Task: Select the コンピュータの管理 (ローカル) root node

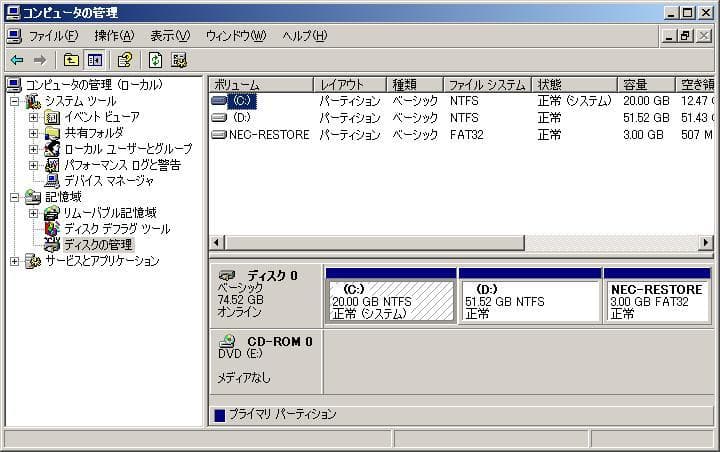Action: (93, 85)
